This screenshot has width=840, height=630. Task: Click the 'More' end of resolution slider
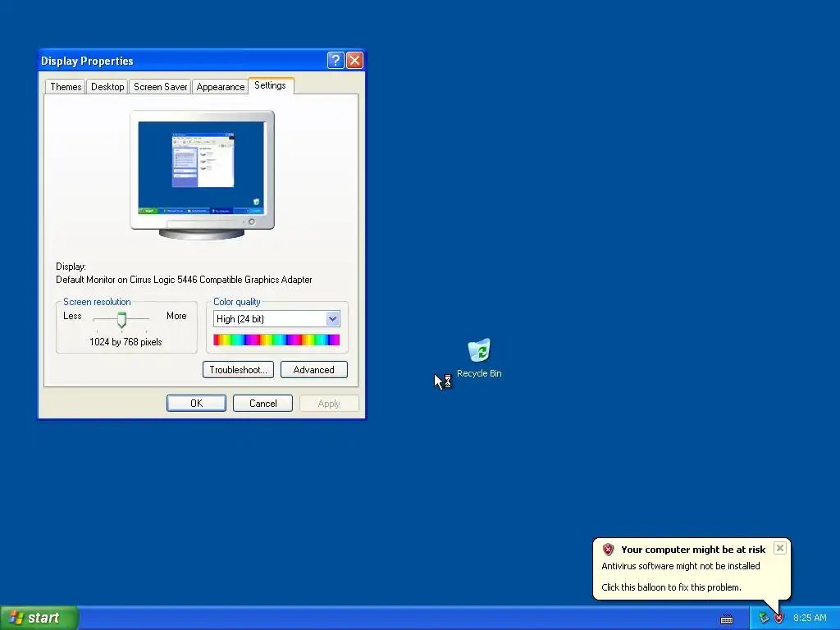click(x=176, y=316)
